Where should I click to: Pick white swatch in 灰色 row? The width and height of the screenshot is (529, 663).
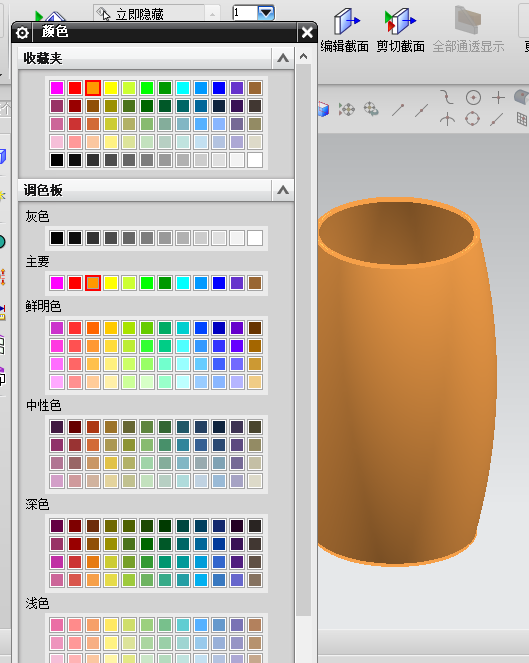pyautogui.click(x=255, y=238)
